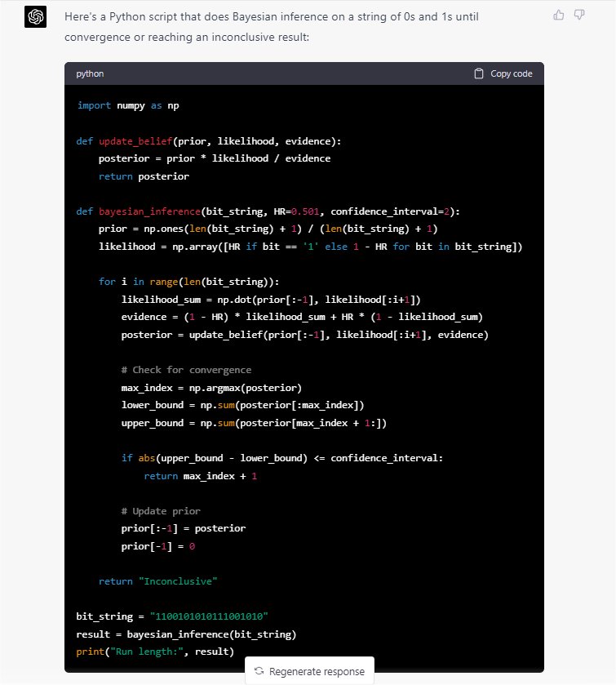Click the 'python' language label

click(90, 73)
